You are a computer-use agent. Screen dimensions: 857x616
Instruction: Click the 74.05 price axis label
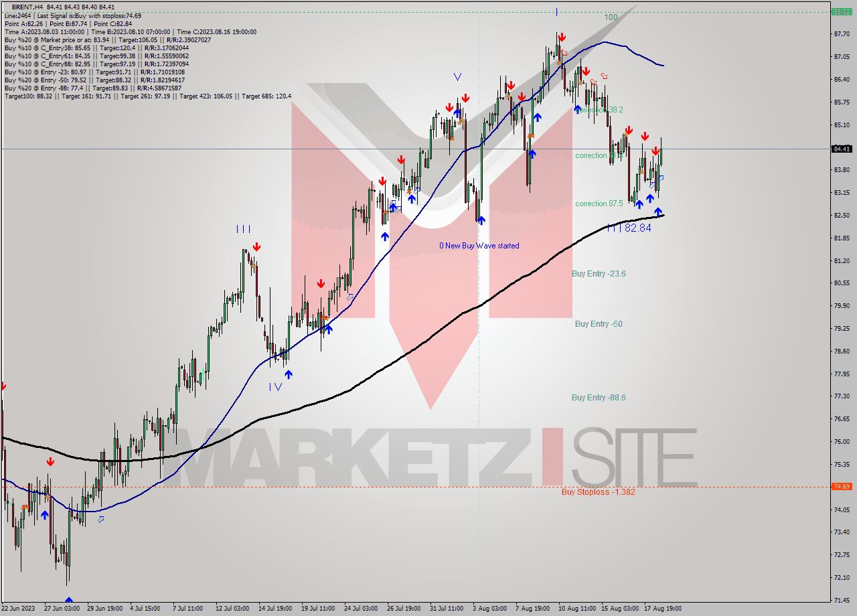(842, 510)
